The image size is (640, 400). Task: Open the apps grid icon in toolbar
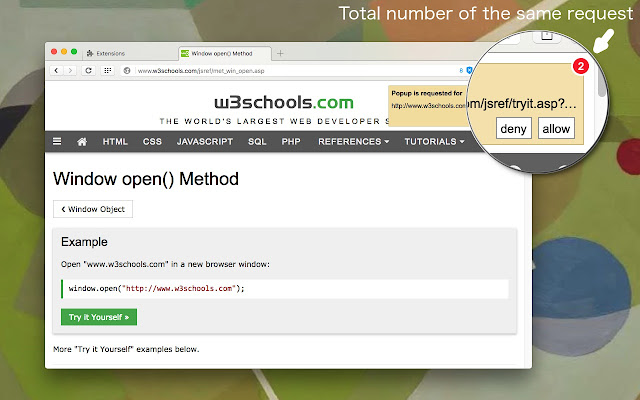point(107,71)
